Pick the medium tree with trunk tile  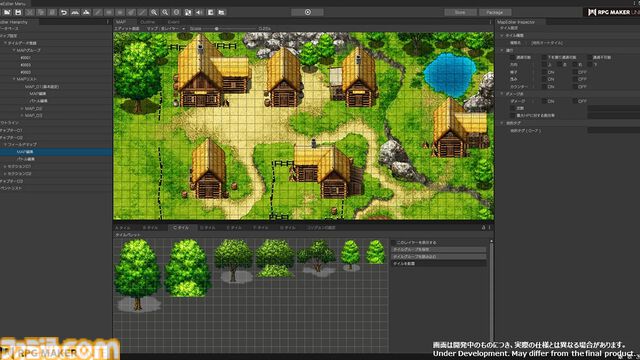233,261
